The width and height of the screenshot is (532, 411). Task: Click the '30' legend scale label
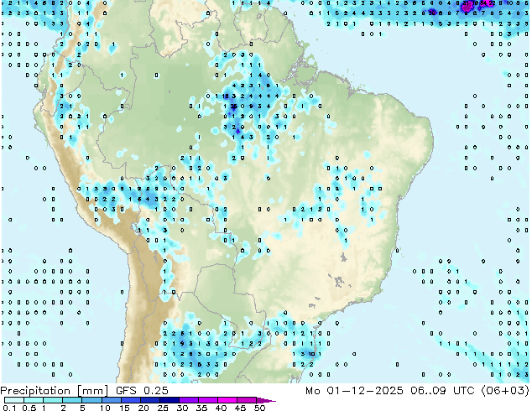pos(182,408)
